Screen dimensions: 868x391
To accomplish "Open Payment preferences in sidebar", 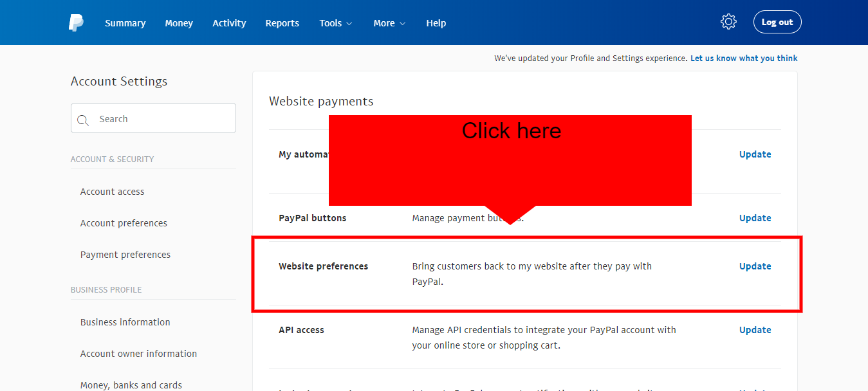I will tap(125, 255).
